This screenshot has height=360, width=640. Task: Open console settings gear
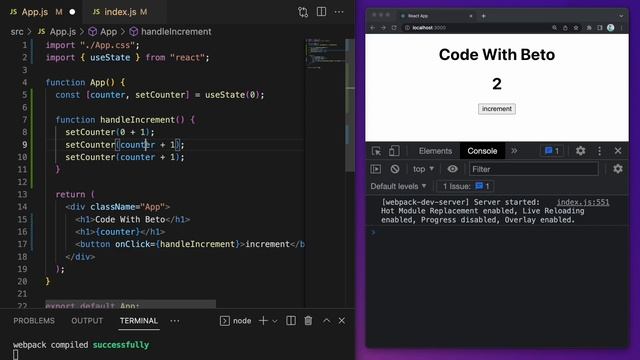coord(618,169)
